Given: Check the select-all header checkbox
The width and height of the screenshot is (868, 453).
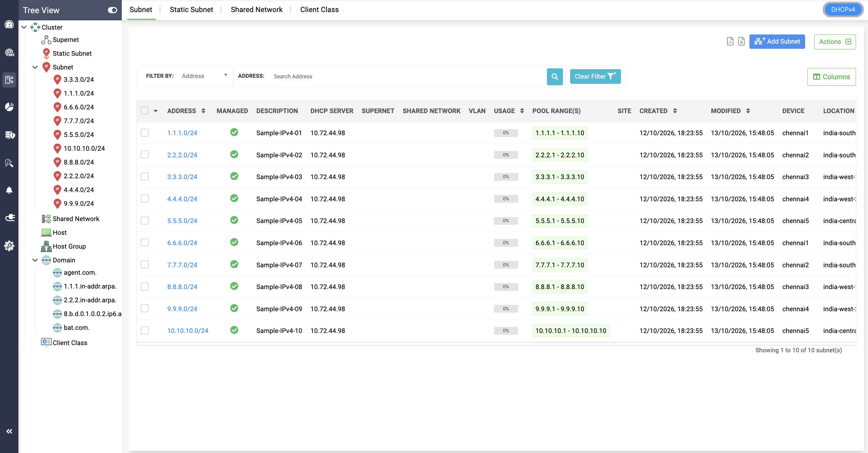Looking at the screenshot, I should (144, 111).
